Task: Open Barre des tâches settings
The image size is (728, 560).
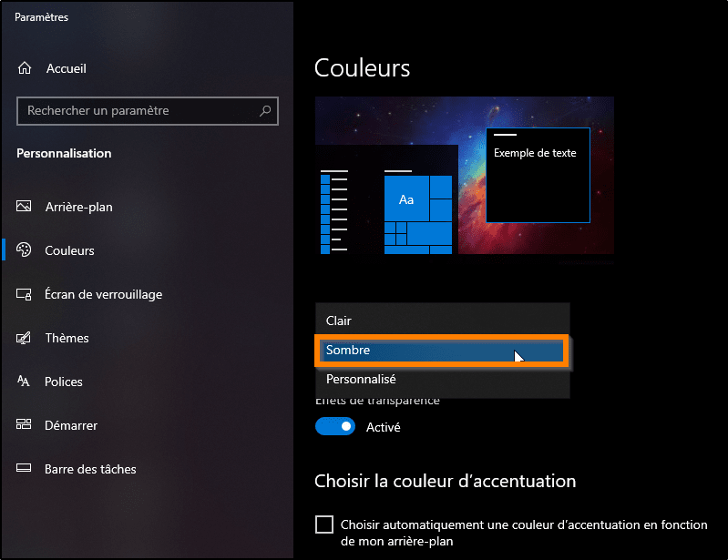Action: pos(90,469)
